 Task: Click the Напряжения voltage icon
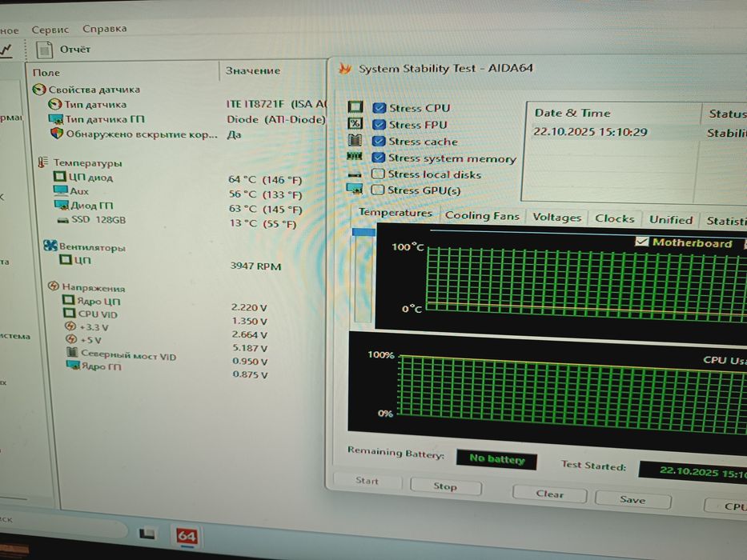(x=54, y=286)
